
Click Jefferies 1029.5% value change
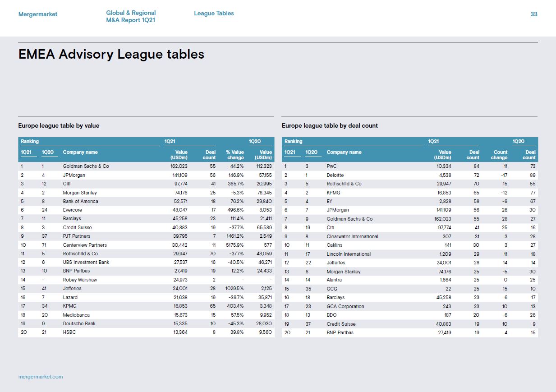(x=234, y=289)
